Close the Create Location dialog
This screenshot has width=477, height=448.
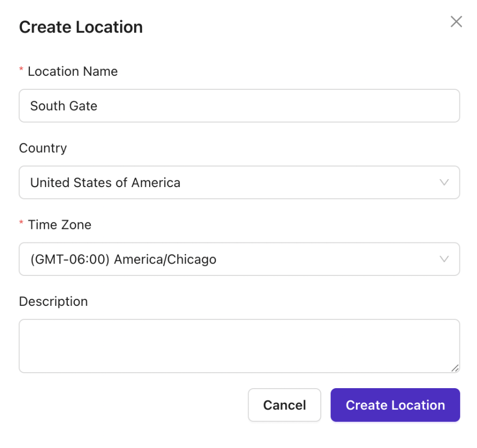456,21
